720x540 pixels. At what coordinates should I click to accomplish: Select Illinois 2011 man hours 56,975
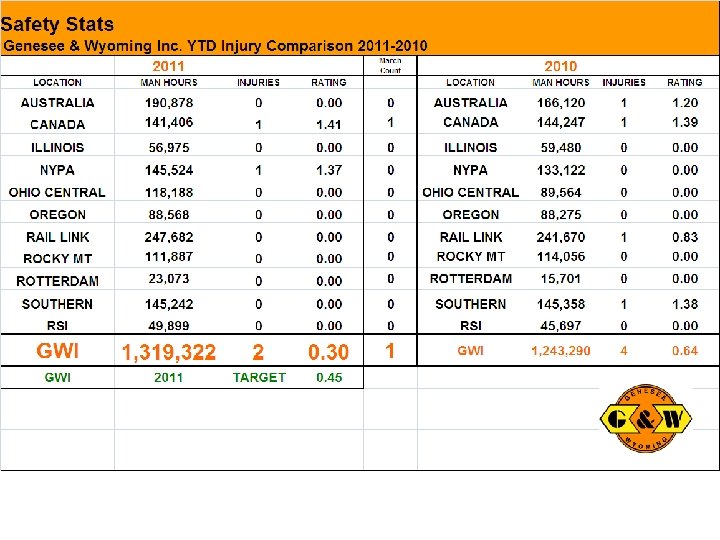pyautogui.click(x=169, y=147)
